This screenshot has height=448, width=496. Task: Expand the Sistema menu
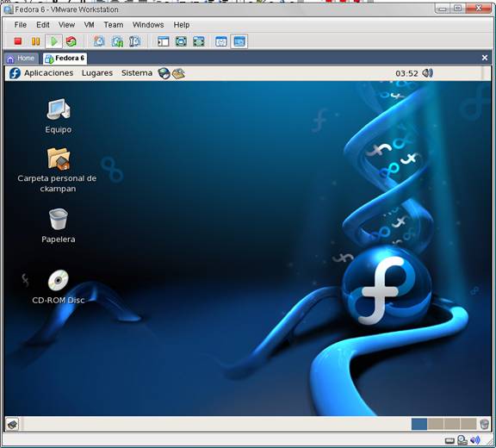137,73
